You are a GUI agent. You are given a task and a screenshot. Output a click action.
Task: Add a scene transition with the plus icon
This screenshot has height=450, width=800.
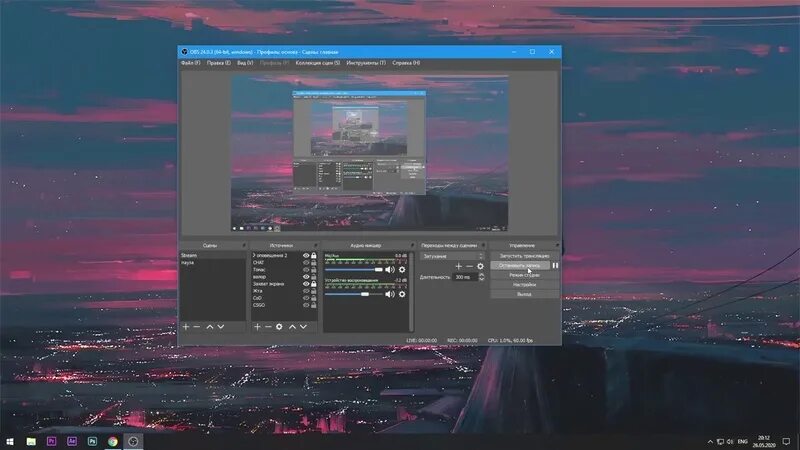point(459,266)
